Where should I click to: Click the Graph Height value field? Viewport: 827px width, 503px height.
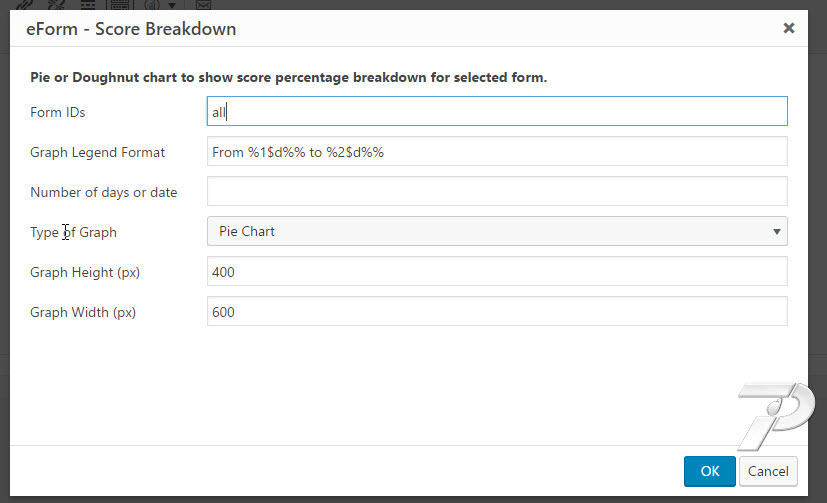pyautogui.click(x=497, y=271)
